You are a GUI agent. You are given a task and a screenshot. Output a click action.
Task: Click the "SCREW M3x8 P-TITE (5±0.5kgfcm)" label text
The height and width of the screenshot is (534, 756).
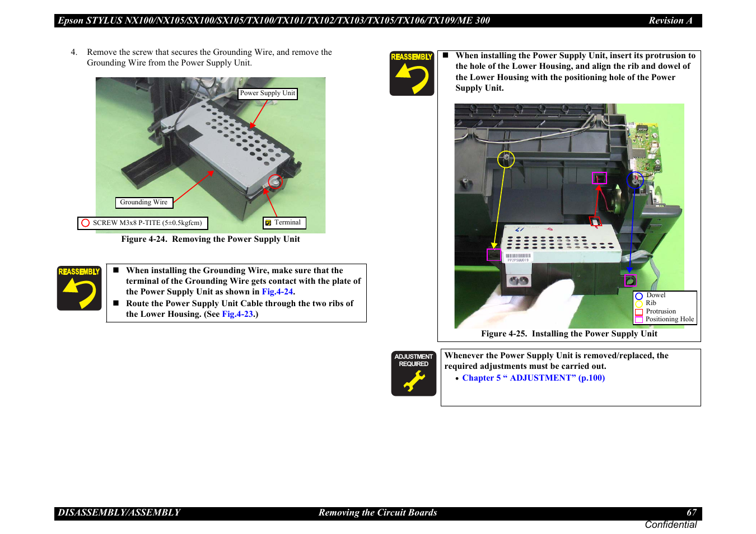pos(147,223)
